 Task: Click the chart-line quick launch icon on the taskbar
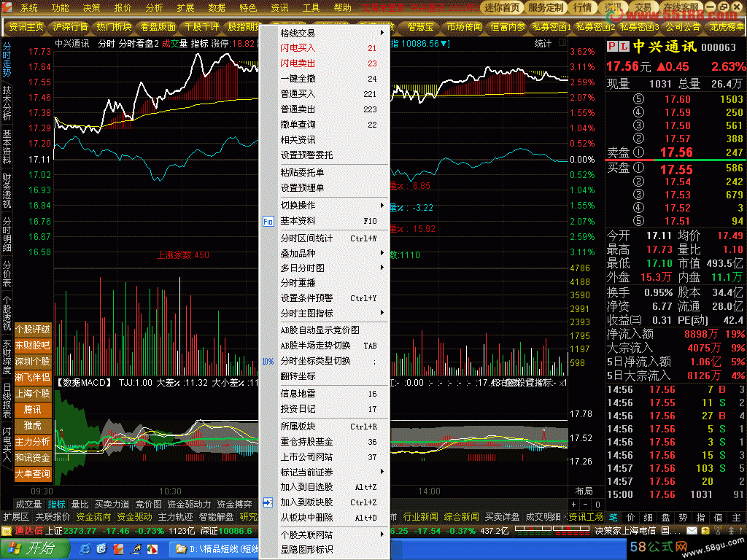pos(136,549)
